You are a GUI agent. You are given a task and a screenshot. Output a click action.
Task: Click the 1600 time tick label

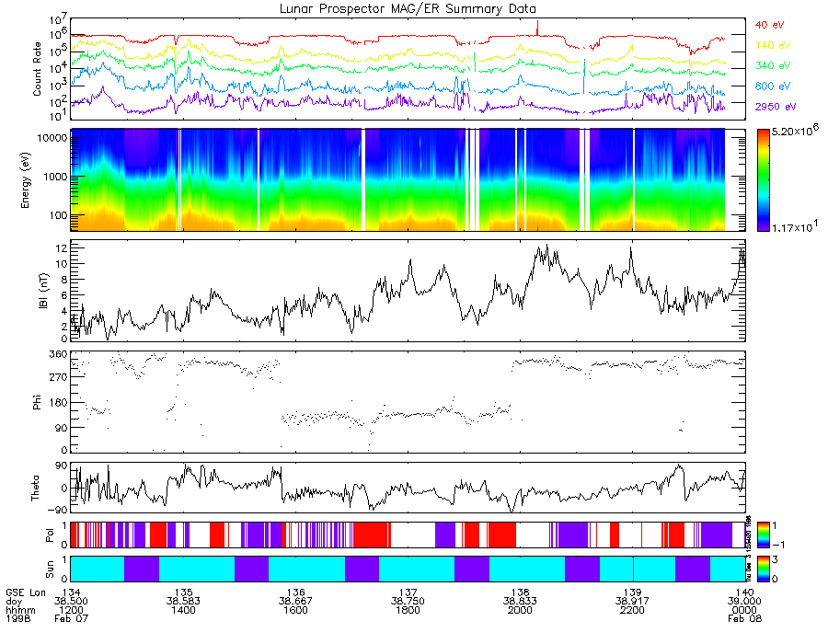pos(295,610)
